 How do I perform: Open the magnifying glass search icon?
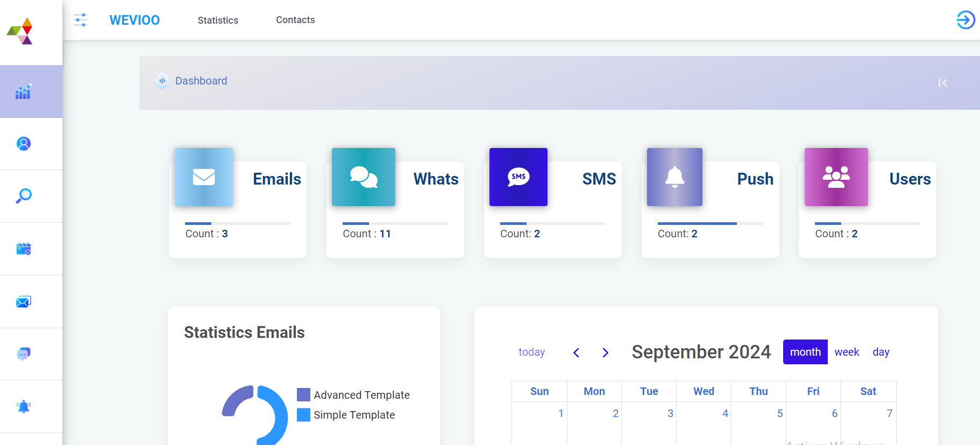pos(23,196)
